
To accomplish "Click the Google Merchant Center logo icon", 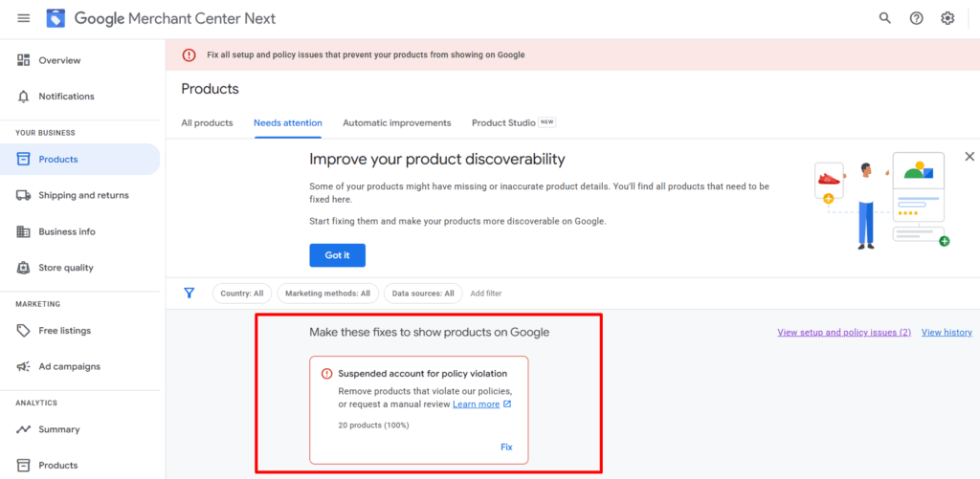I will [56, 18].
